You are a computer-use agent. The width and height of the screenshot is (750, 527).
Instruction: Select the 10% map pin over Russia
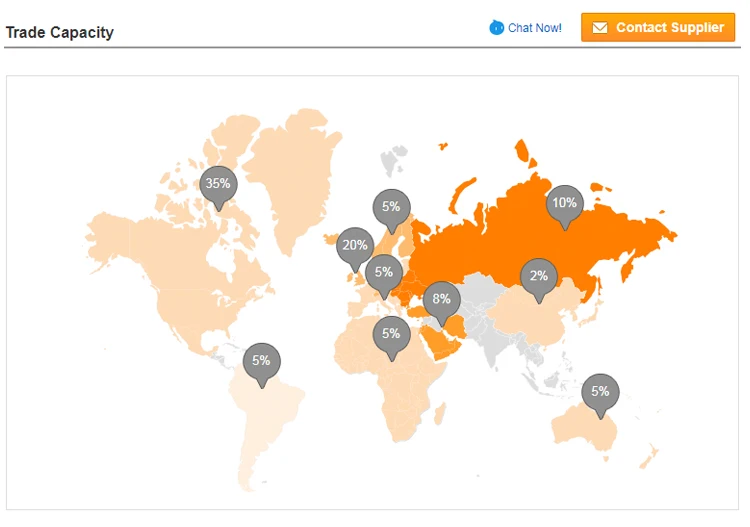(x=565, y=206)
